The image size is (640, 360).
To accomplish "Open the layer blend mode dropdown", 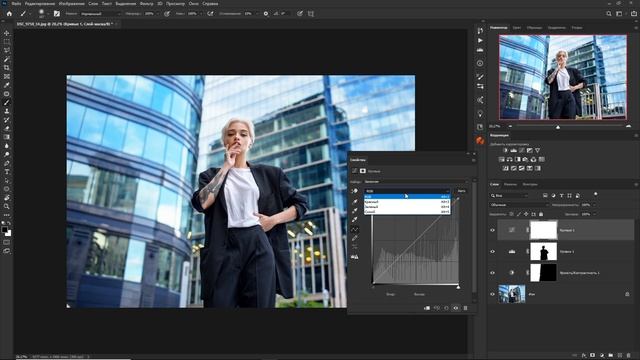I will tap(519, 205).
